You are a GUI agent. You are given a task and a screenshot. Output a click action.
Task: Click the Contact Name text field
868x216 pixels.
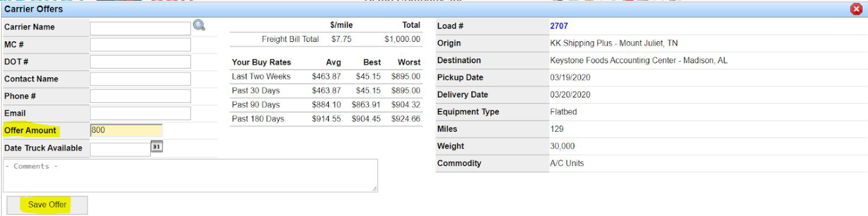pyautogui.click(x=140, y=79)
